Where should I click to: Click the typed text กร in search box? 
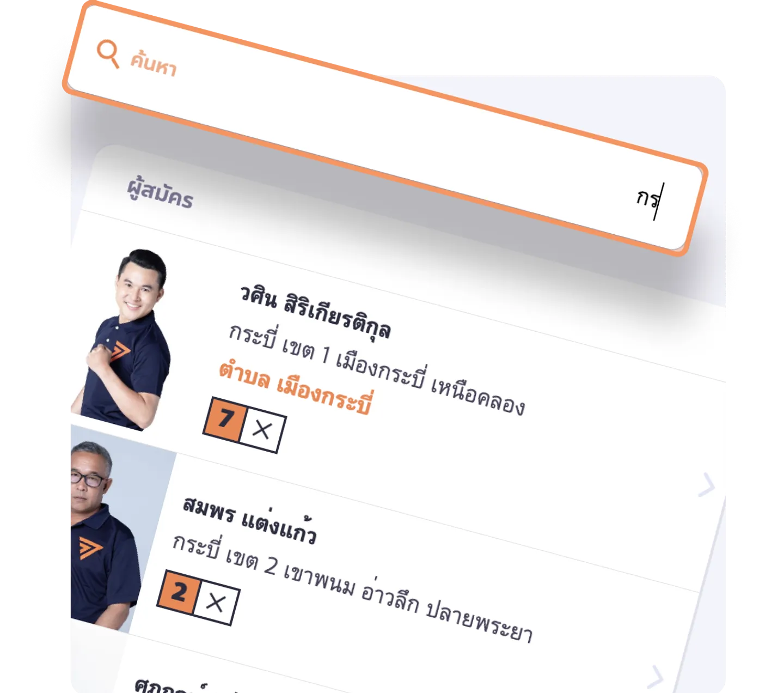(648, 198)
